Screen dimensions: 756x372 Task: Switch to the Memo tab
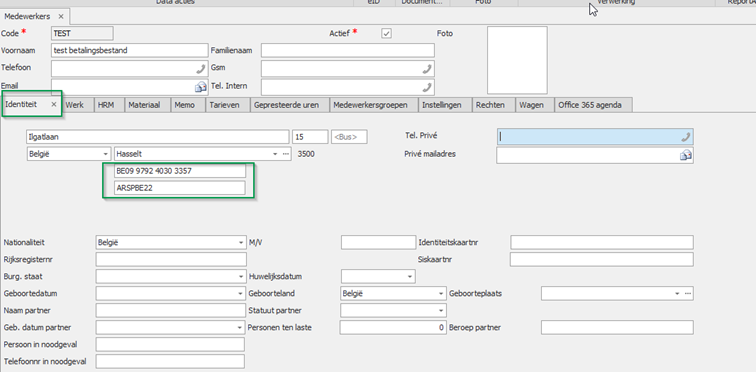(188, 105)
